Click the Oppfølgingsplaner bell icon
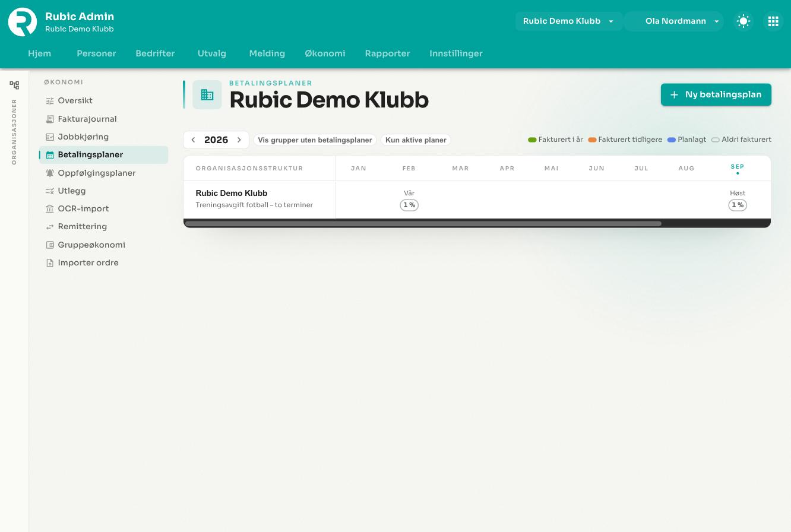 [x=50, y=173]
